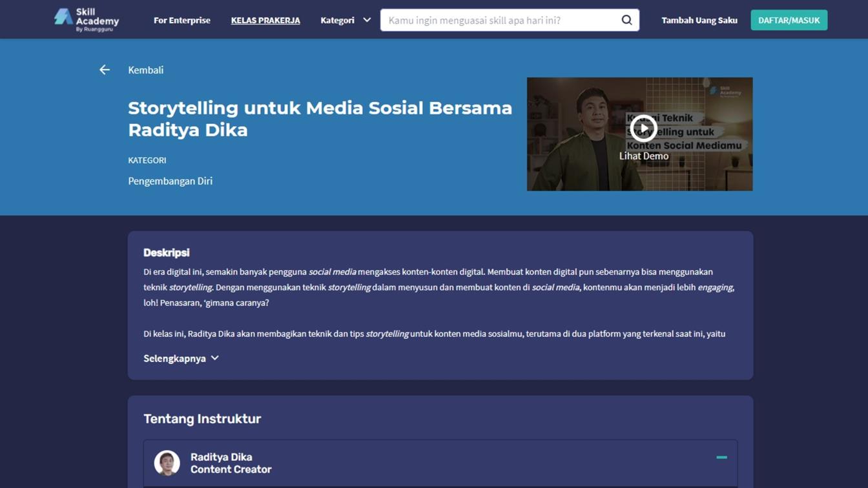Viewport: 868px width, 488px height.
Task: Click Raditya Dika's instructor avatar
Action: [x=167, y=463]
